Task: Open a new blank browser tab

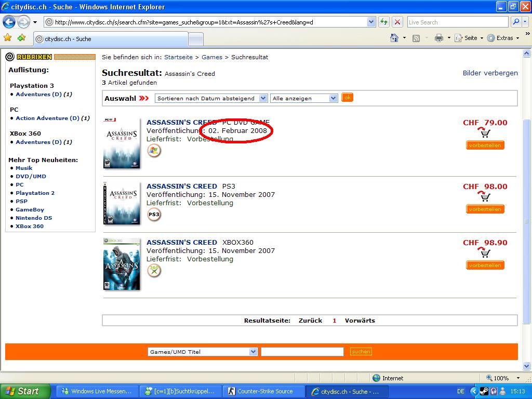Action: point(196,39)
